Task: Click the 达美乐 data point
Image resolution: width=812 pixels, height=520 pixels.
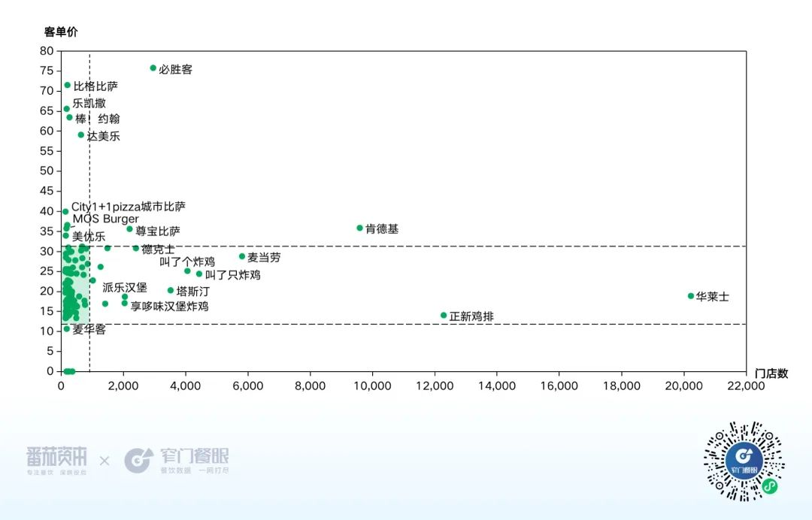Action: click(80, 135)
